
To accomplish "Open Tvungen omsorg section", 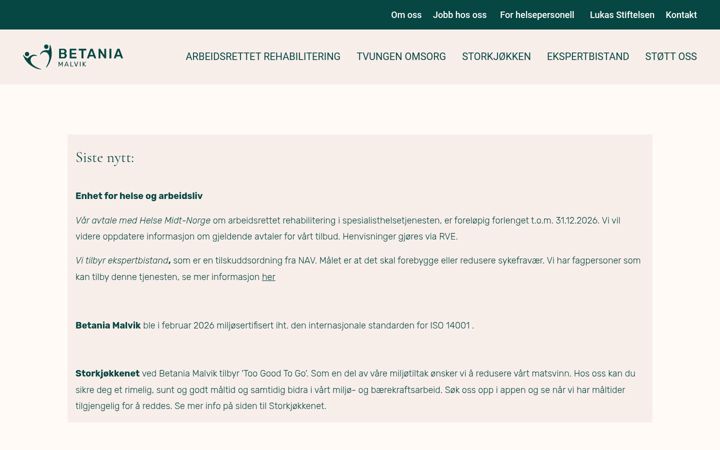I will coord(401,56).
